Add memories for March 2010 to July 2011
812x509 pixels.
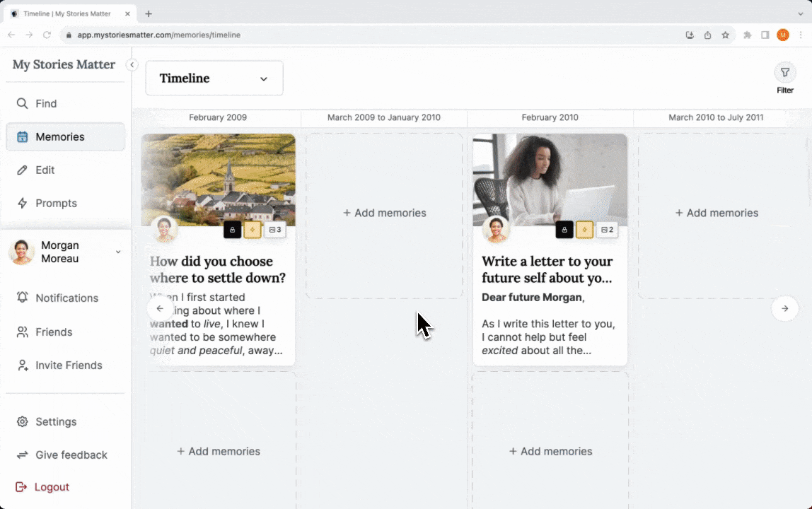point(717,213)
